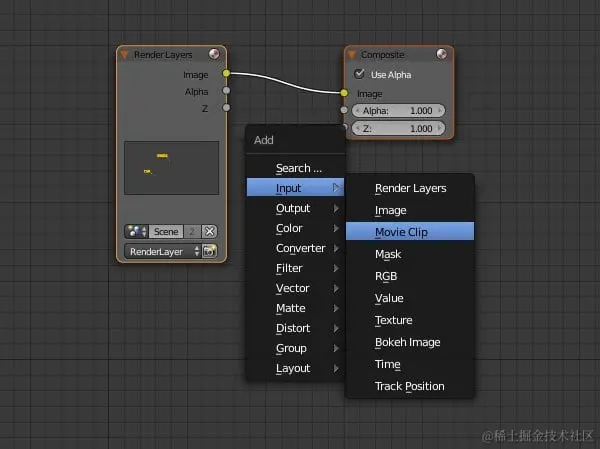The image size is (600, 449).
Task: Open the Color submenu
Action: pyautogui.click(x=295, y=228)
